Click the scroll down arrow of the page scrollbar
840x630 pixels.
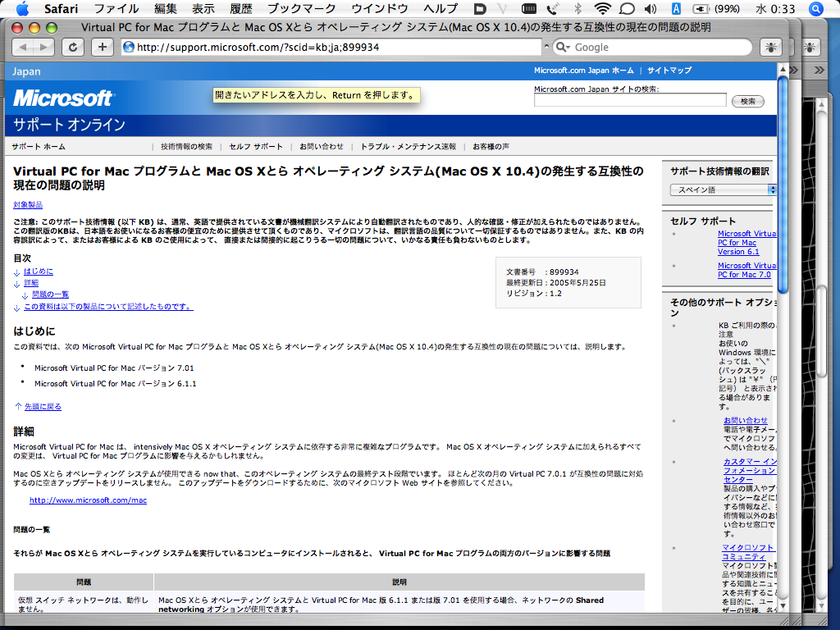coord(782,605)
